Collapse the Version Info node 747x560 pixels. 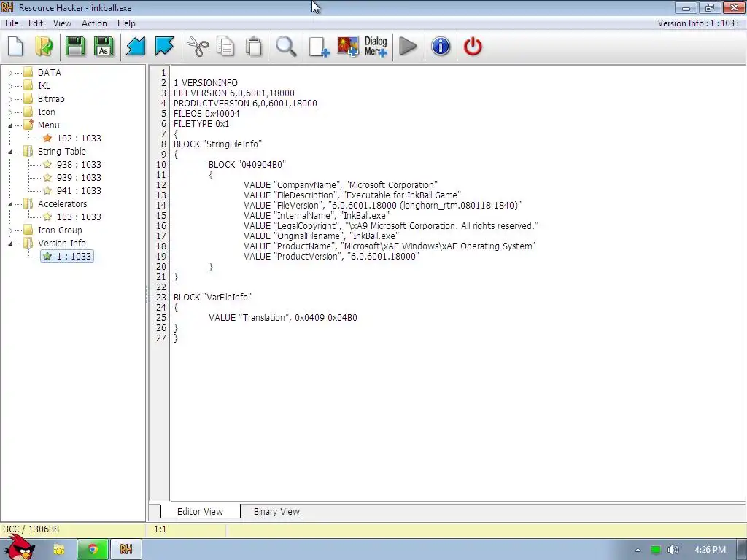point(10,244)
